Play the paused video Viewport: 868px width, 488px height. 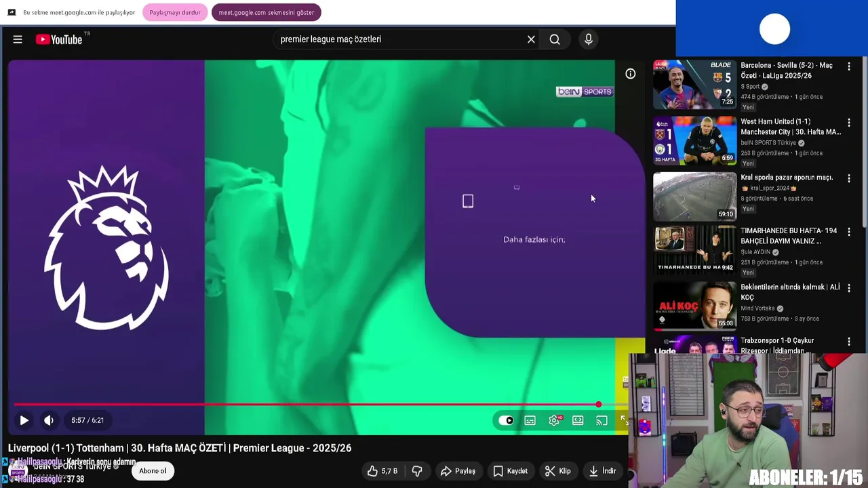pos(24,420)
